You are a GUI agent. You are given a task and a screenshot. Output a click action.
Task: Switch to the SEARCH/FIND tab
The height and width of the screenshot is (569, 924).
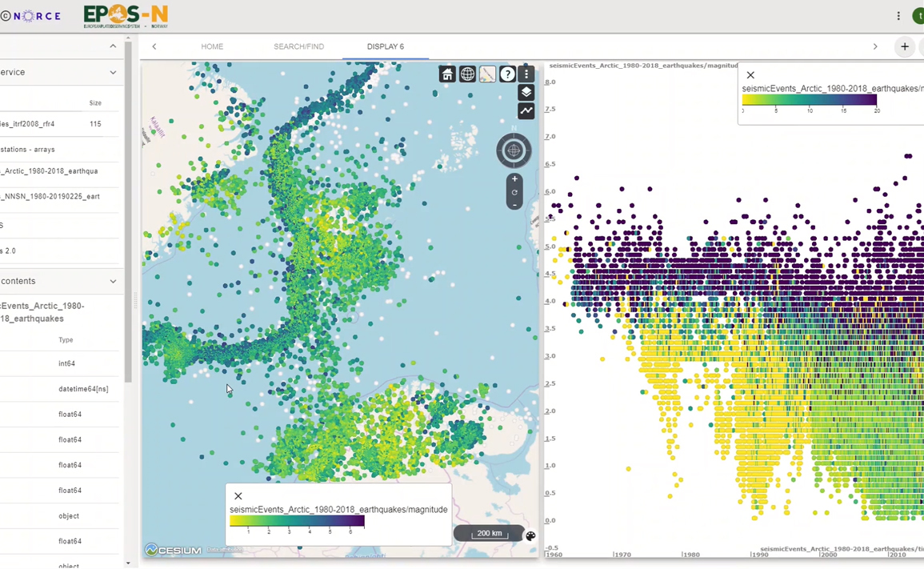click(298, 46)
